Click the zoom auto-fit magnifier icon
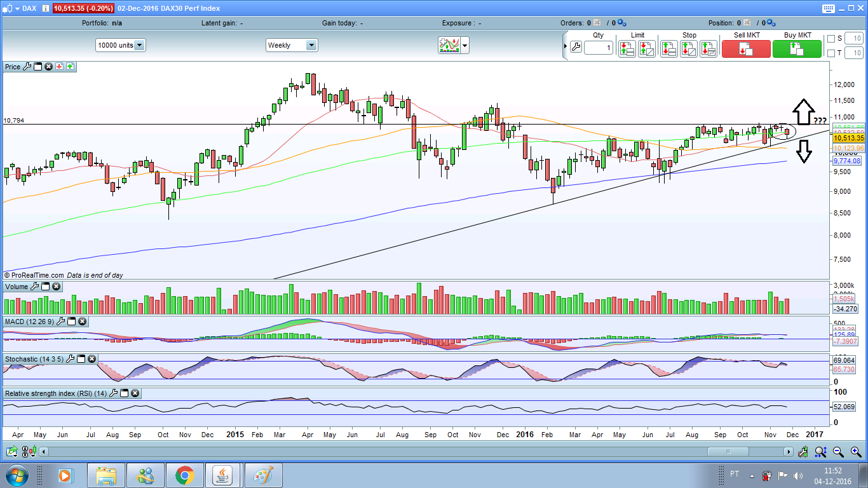868x488 pixels. [x=821, y=452]
